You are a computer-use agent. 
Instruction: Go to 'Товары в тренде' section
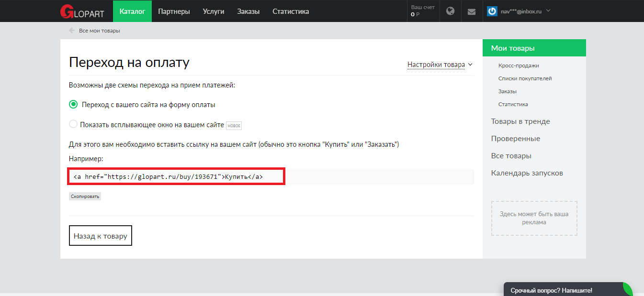coord(520,121)
